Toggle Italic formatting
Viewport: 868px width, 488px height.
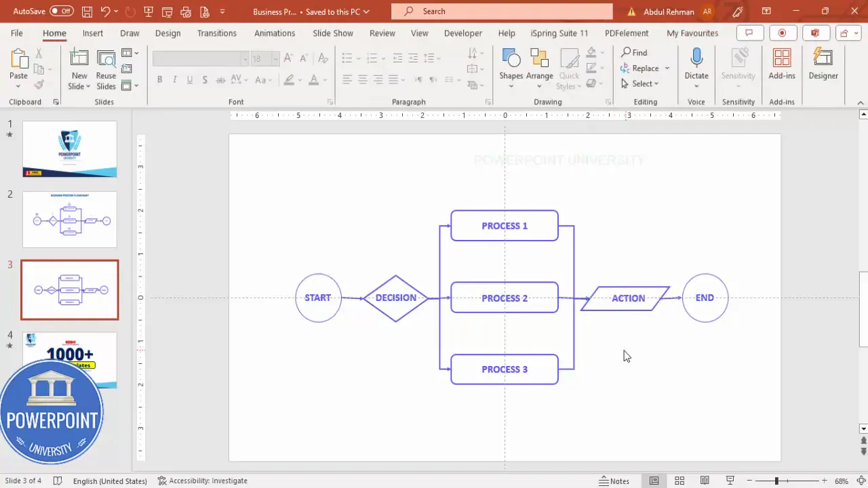coord(174,80)
